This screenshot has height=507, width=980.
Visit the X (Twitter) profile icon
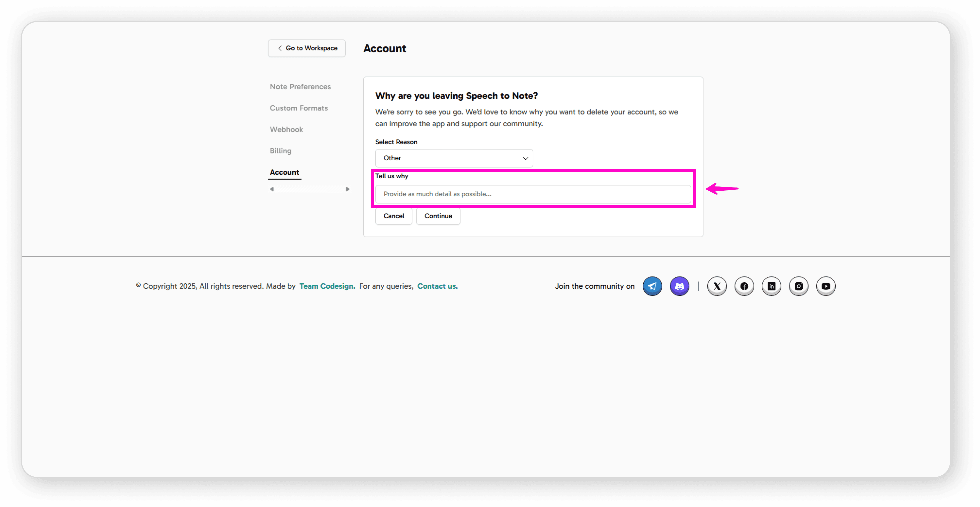pyautogui.click(x=717, y=286)
